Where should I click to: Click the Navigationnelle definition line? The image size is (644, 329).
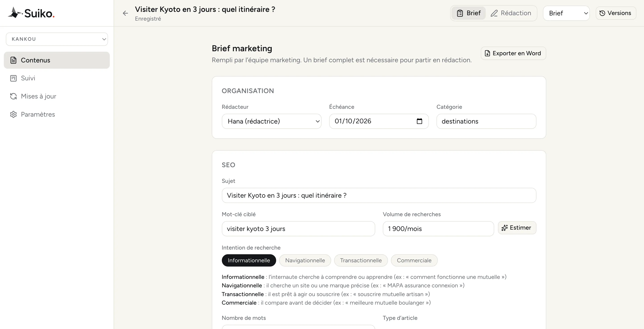(x=343, y=285)
